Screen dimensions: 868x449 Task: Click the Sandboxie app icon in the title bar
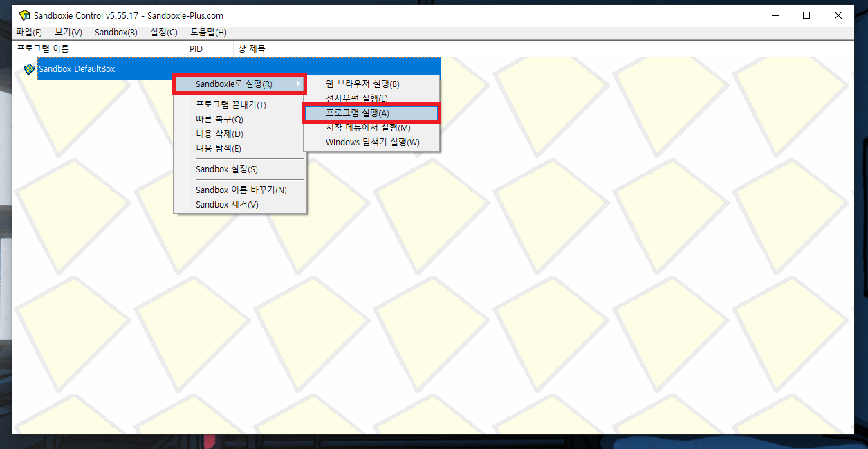point(24,15)
